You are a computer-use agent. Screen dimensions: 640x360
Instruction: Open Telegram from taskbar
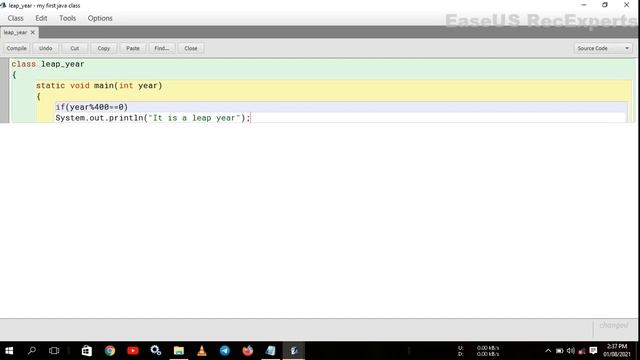pyautogui.click(x=224, y=351)
